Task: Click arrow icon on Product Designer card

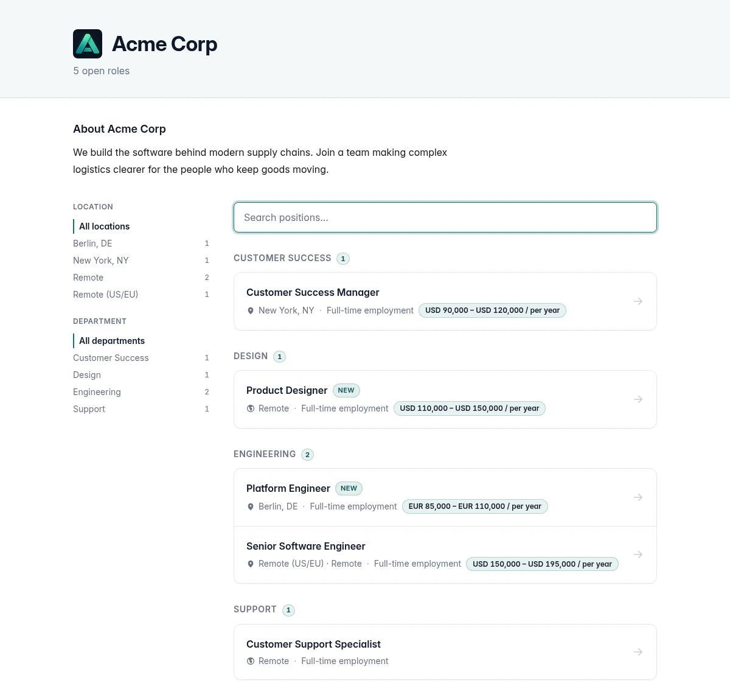Action: pos(638,399)
